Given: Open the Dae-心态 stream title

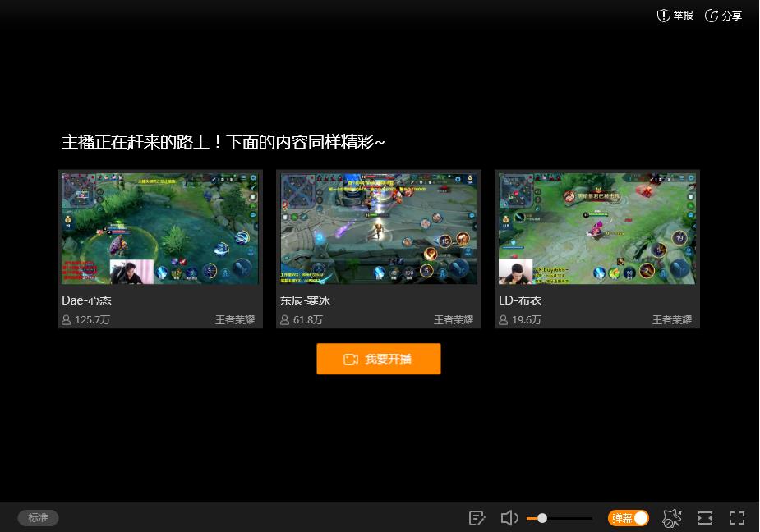Looking at the screenshot, I should [86, 300].
